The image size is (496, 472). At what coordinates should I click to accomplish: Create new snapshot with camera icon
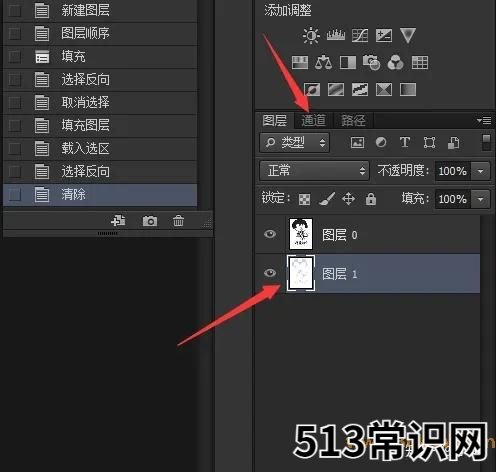[x=150, y=221]
